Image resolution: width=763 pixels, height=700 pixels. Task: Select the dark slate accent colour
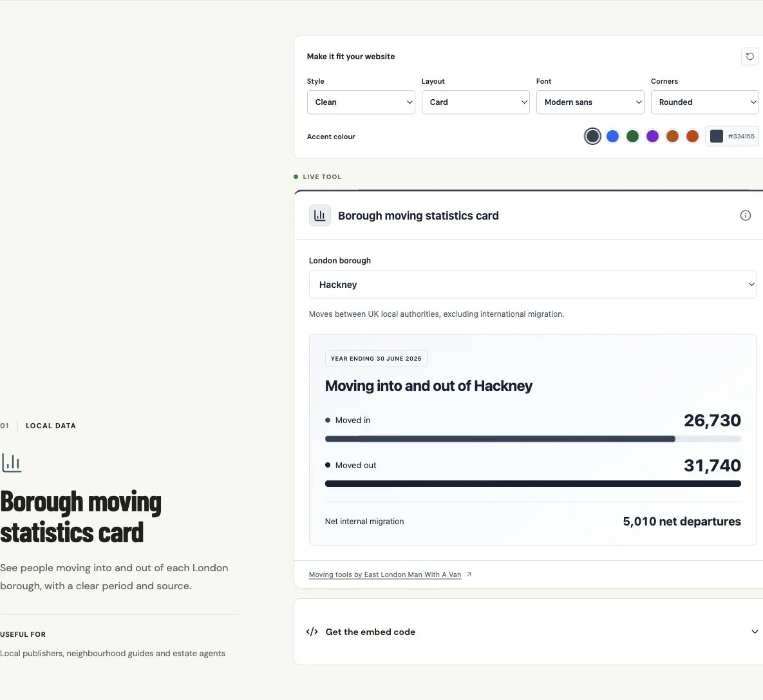pyautogui.click(x=592, y=137)
